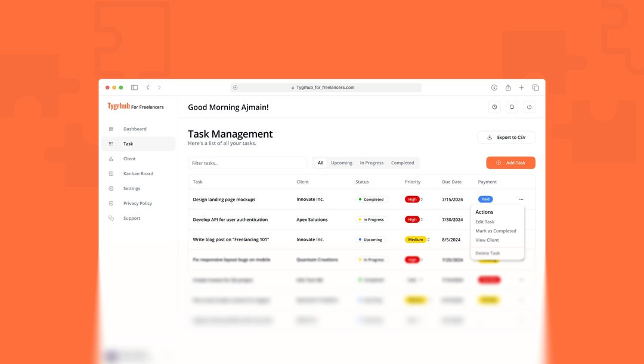Open the Support sidebar link
This screenshot has width=644, height=364.
[132, 218]
